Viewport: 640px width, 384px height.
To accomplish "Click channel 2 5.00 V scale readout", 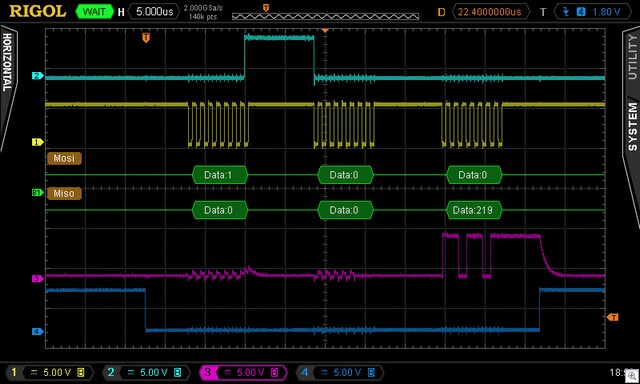I will [x=154, y=373].
